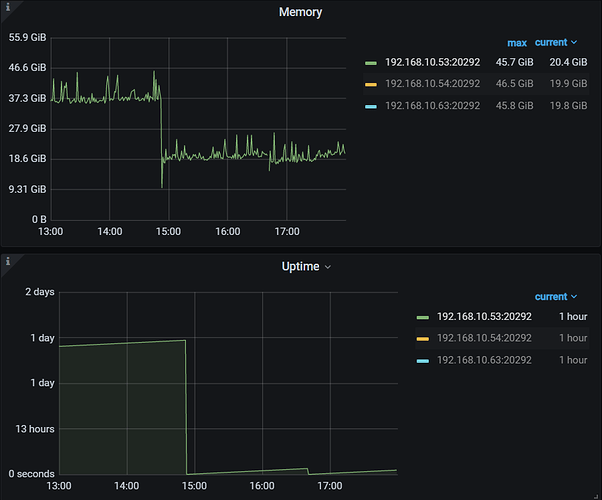Click green color swatch in Memory legend
602x500 pixels.
tap(372, 63)
